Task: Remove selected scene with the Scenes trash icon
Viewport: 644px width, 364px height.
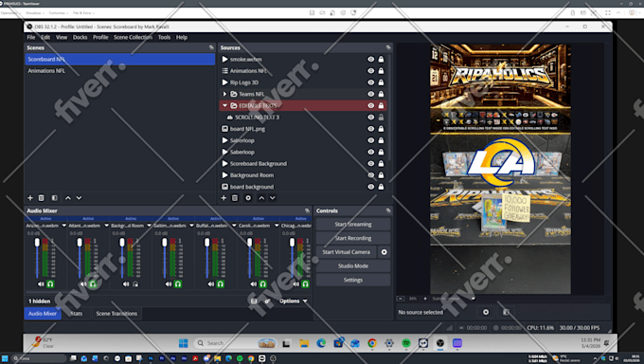Action: [41, 198]
